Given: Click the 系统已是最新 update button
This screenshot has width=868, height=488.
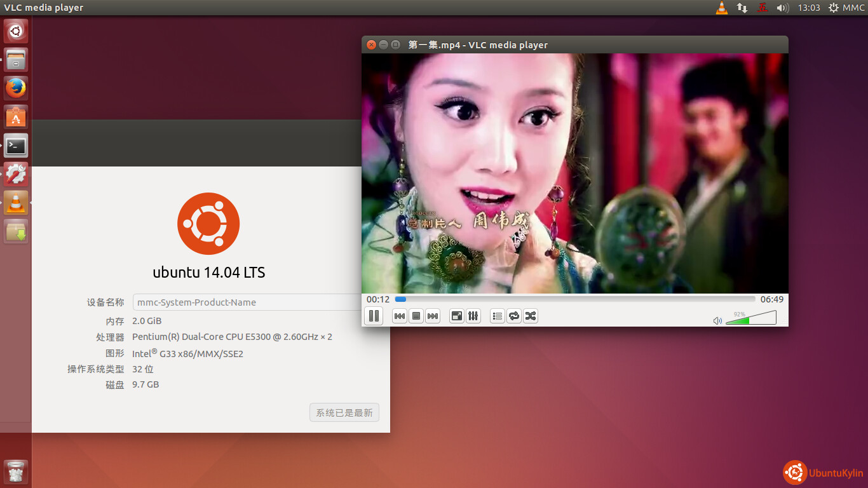Looking at the screenshot, I should tap(344, 413).
